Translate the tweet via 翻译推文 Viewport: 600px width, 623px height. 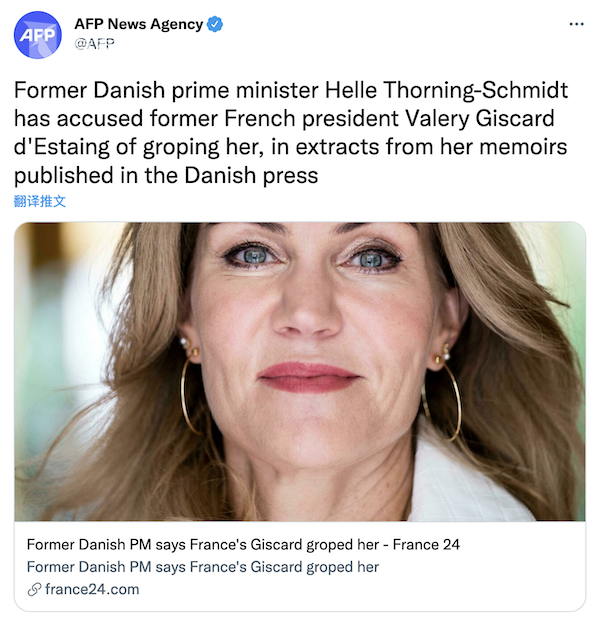click(x=40, y=200)
